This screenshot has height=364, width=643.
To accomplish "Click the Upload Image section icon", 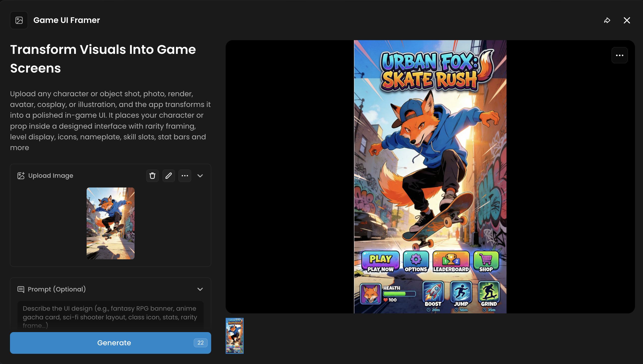I will [21, 176].
